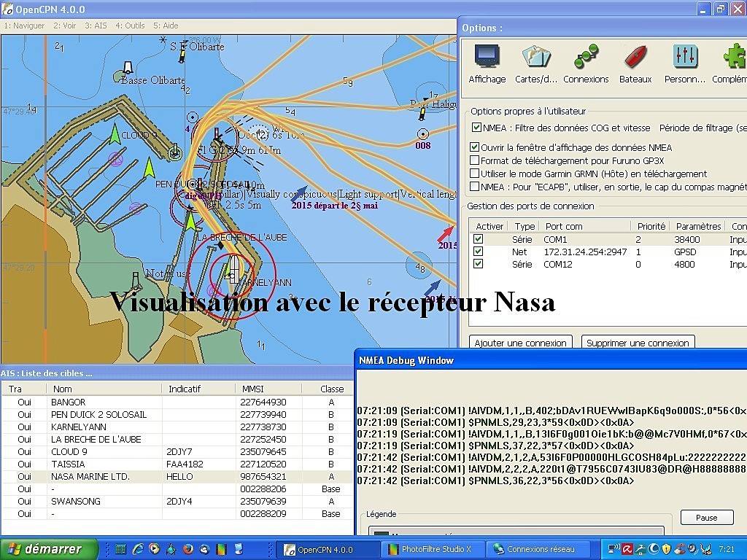
Task: Open the Affichage options section
Action: 487,63
